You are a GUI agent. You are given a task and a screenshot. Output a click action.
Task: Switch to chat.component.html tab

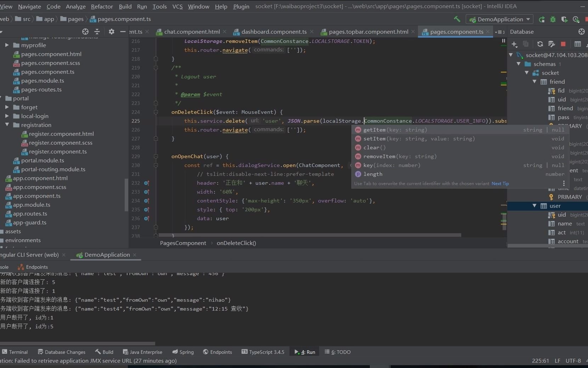[x=192, y=32]
